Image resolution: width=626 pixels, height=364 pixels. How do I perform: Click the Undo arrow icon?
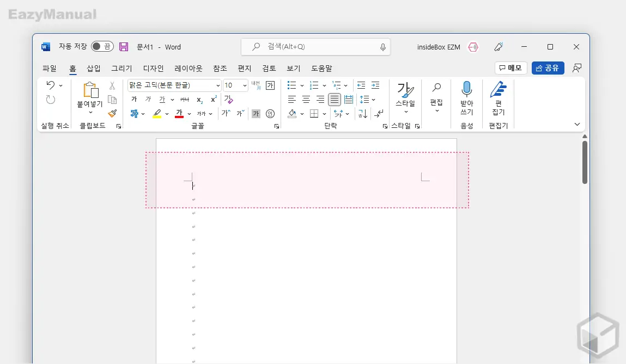pos(50,85)
